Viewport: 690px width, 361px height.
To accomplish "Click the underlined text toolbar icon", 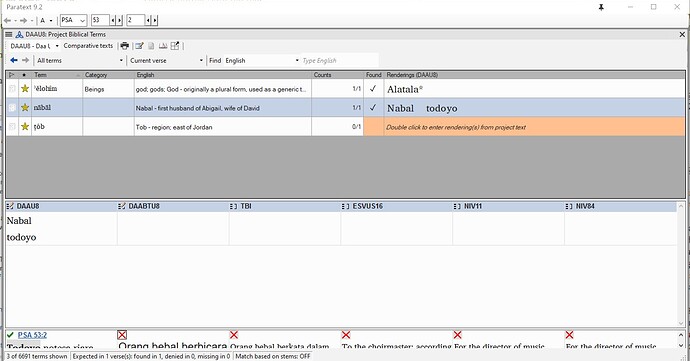I will [163, 46].
